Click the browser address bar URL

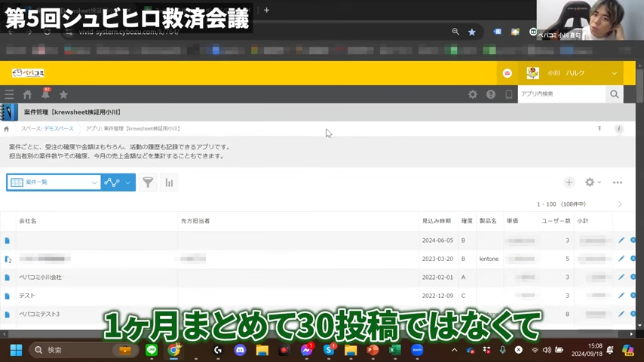129,32
